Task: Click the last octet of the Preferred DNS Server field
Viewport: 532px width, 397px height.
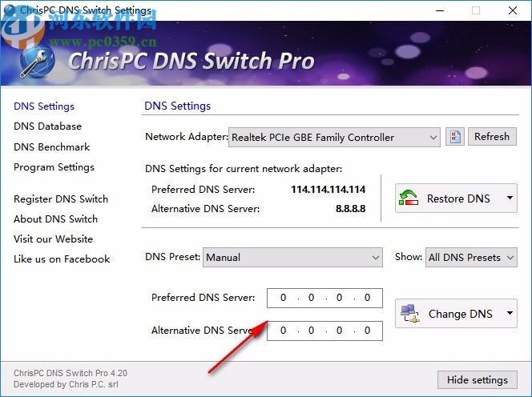Action: point(367,298)
